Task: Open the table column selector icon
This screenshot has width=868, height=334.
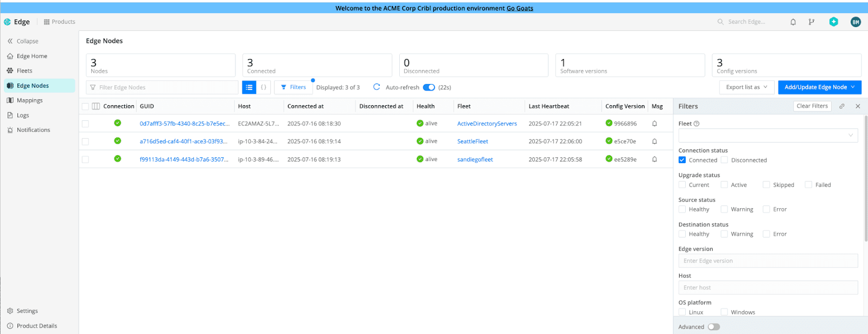Action: tap(96, 106)
